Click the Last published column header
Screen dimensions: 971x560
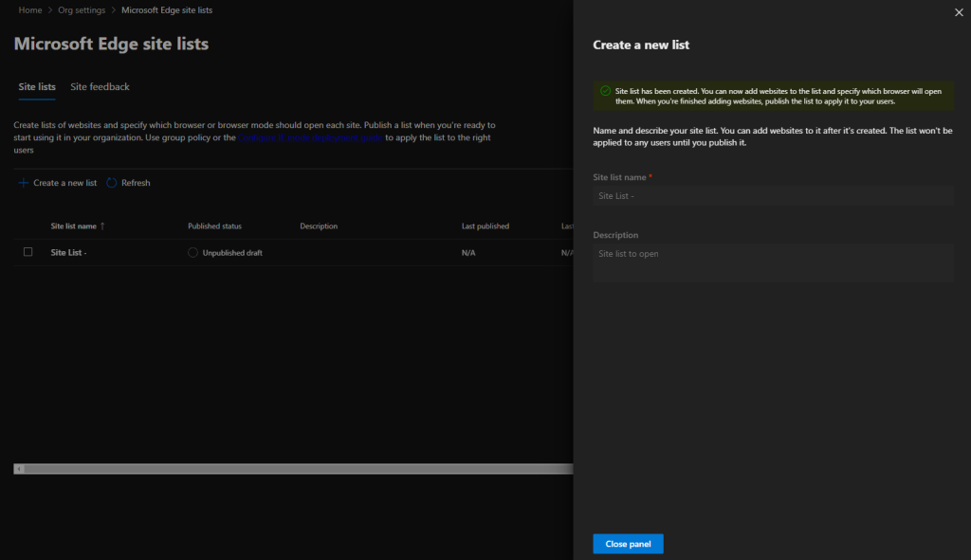point(485,226)
